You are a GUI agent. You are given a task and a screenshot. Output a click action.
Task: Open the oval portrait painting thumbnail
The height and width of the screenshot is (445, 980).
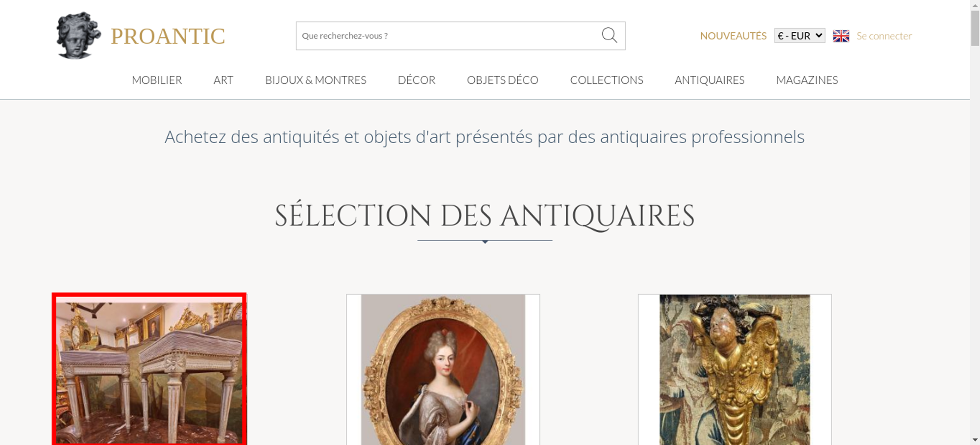pyautogui.click(x=443, y=370)
